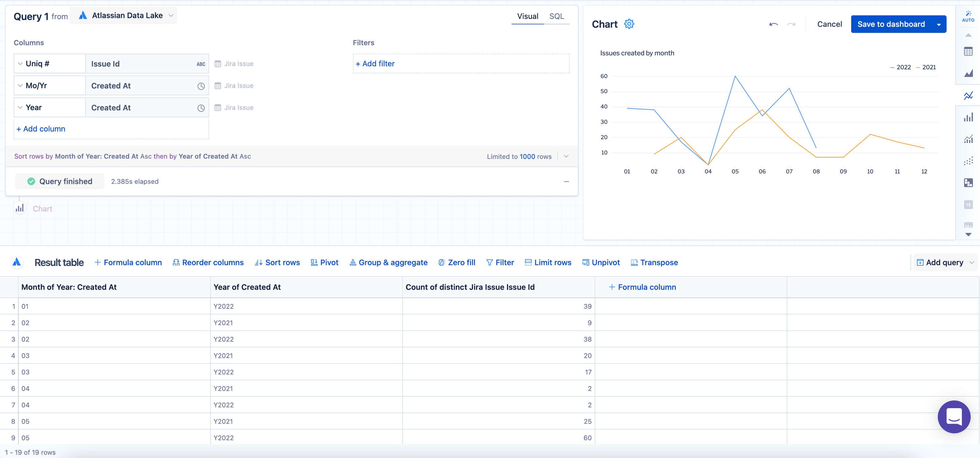Select the scatter chart type icon
980x458 pixels.
(968, 161)
